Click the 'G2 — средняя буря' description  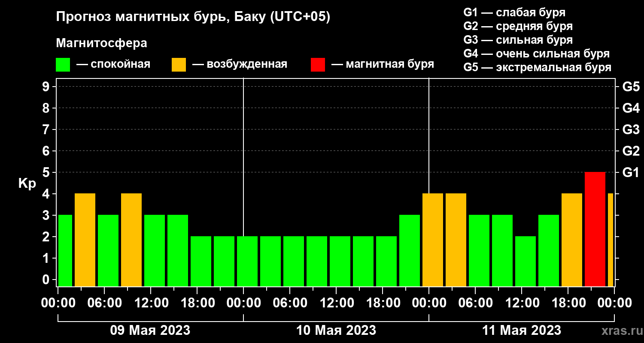(x=518, y=26)
